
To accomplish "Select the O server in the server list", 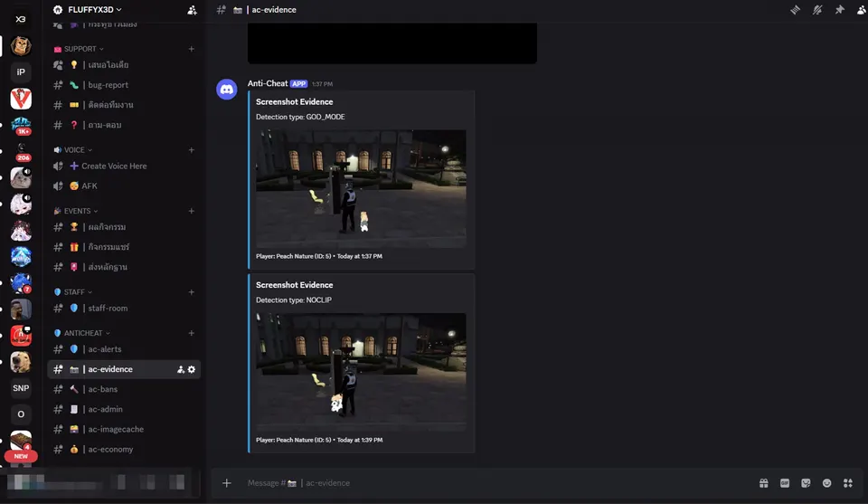I will pyautogui.click(x=21, y=414).
